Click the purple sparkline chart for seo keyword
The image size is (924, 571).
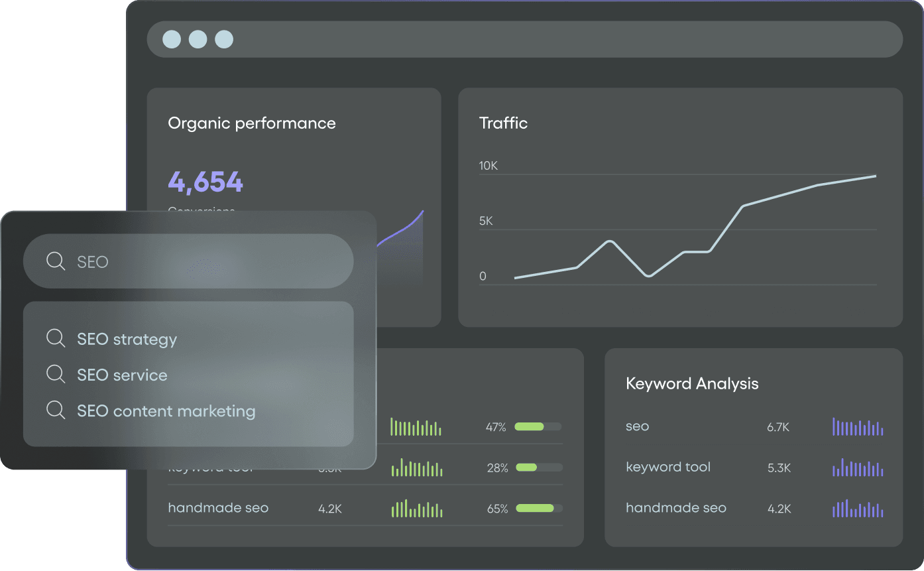(x=857, y=427)
